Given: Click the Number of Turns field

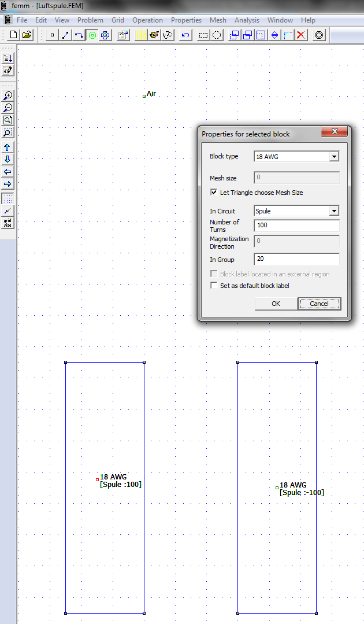Looking at the screenshot, I should 296,225.
